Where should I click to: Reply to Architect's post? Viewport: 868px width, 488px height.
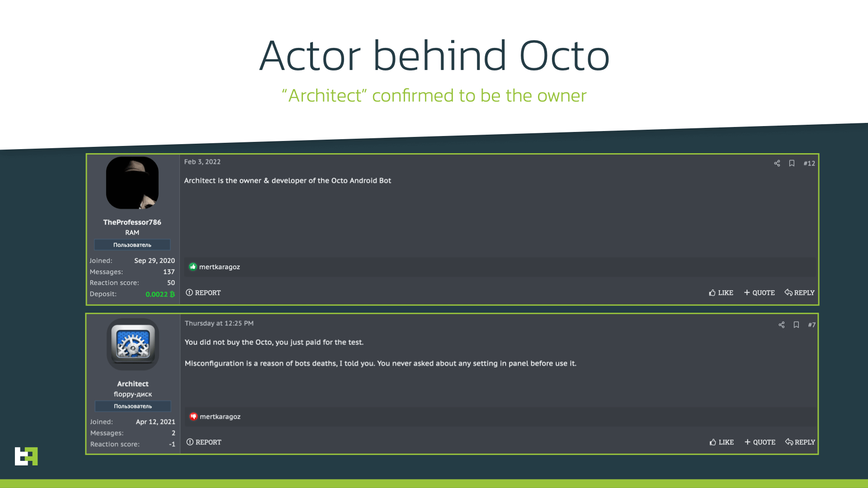pos(800,442)
